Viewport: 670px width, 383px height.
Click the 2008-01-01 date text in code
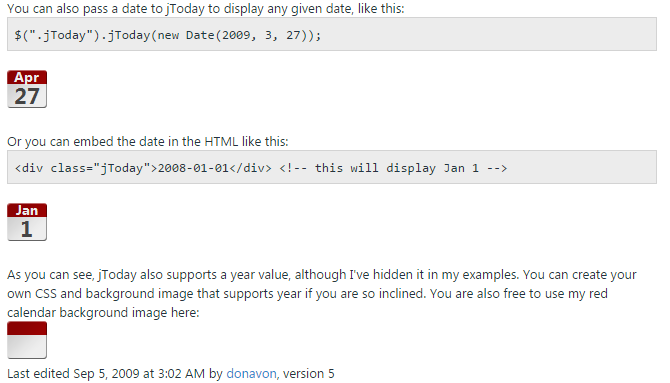[193, 168]
